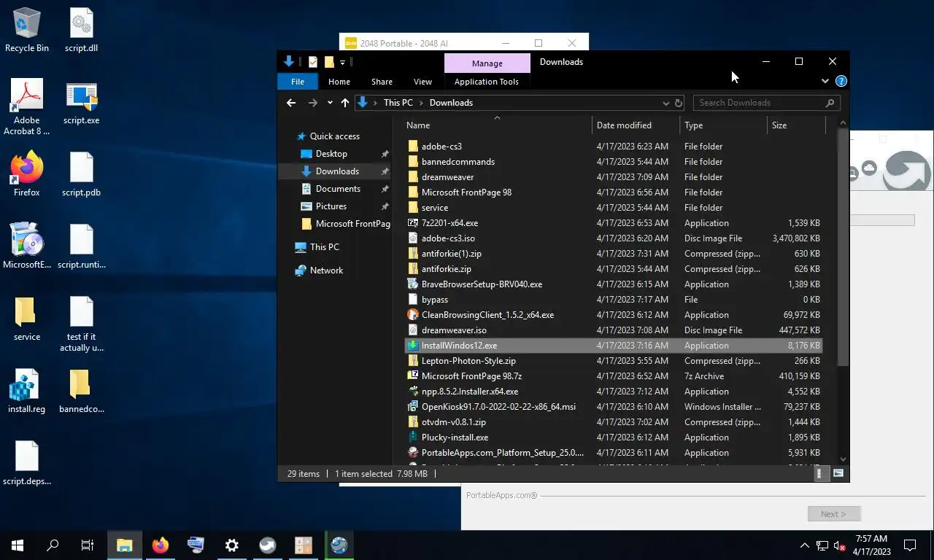Screen dimensions: 934x560
Task: Select the dreamweaver folder
Action: point(613,177)
